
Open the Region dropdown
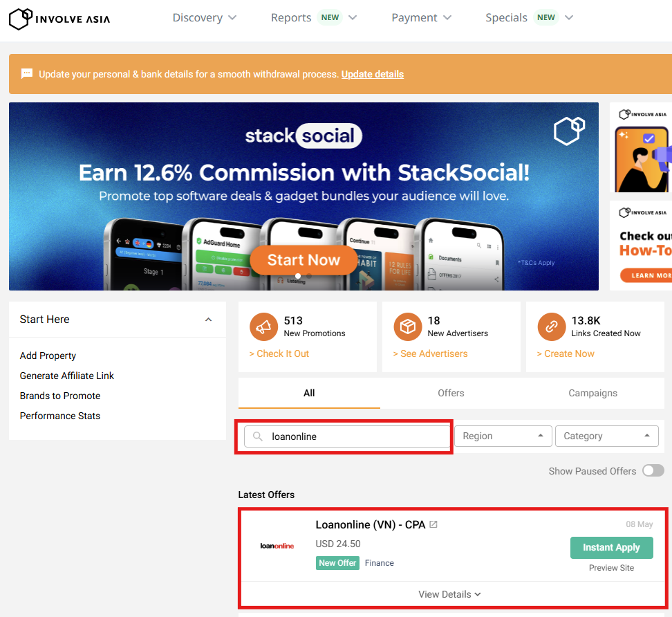[x=503, y=436]
